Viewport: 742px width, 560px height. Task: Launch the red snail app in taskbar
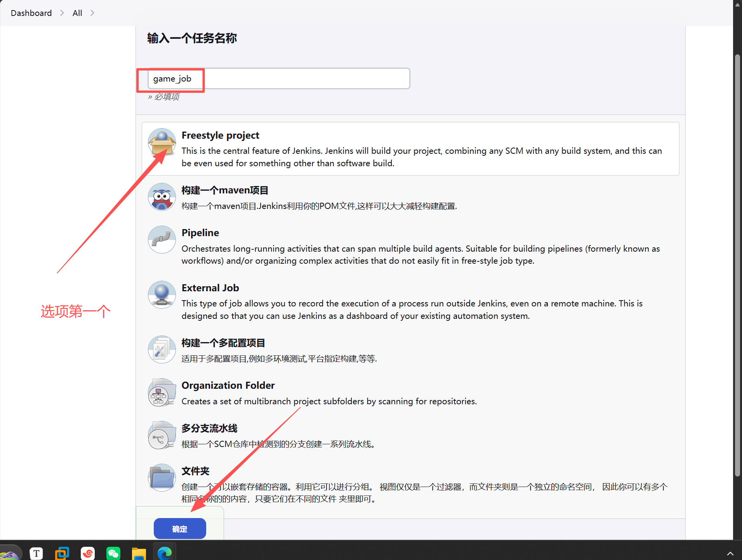click(x=88, y=553)
